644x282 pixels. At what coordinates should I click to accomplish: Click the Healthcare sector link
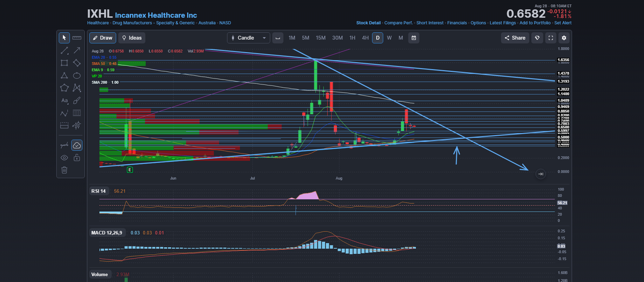click(x=98, y=23)
